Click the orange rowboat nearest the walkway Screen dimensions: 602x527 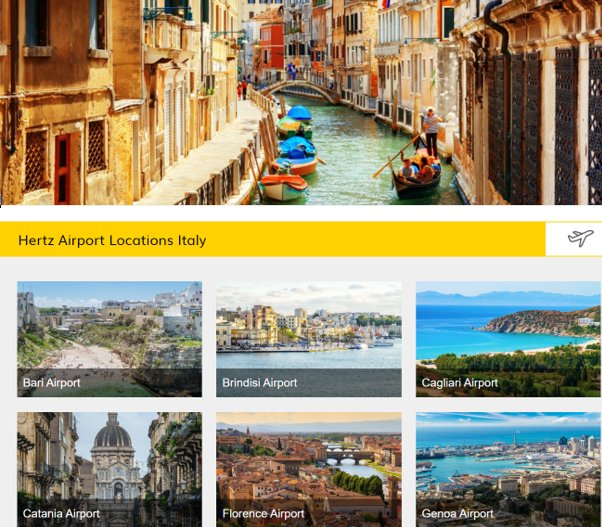(x=283, y=187)
